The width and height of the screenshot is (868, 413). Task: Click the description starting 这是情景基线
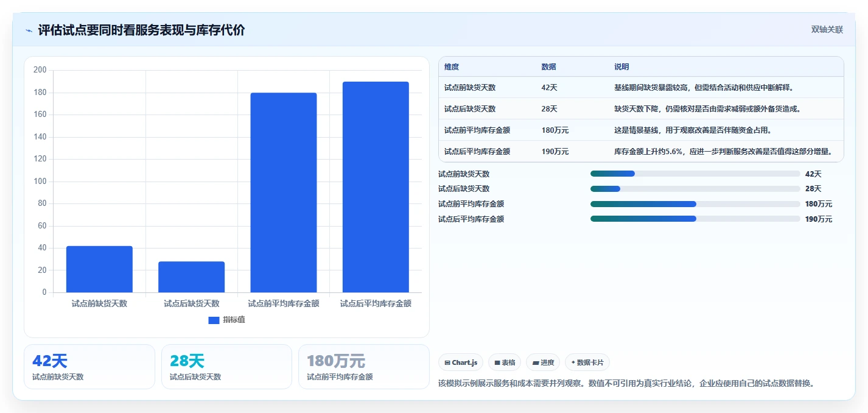694,130
